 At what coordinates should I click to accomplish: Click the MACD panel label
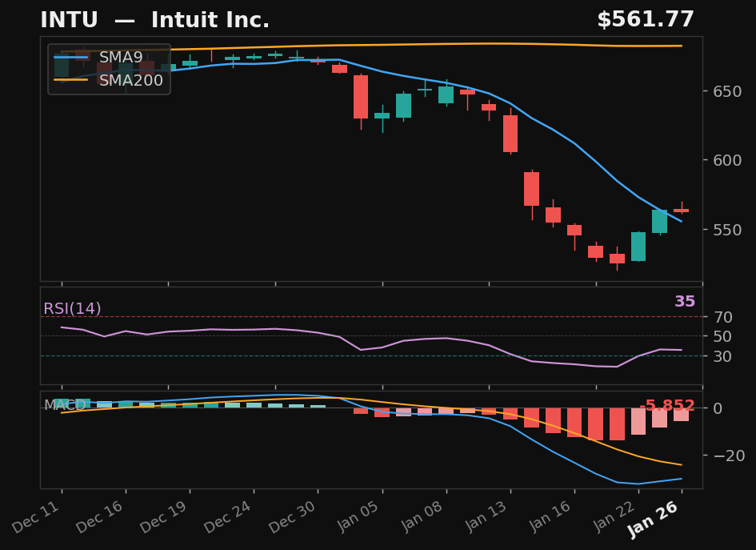pyautogui.click(x=65, y=405)
